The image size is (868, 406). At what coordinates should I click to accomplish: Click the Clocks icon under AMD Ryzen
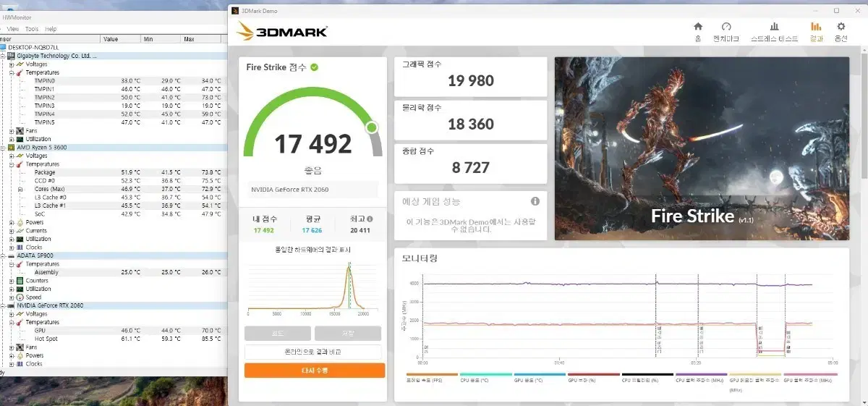tap(20, 248)
